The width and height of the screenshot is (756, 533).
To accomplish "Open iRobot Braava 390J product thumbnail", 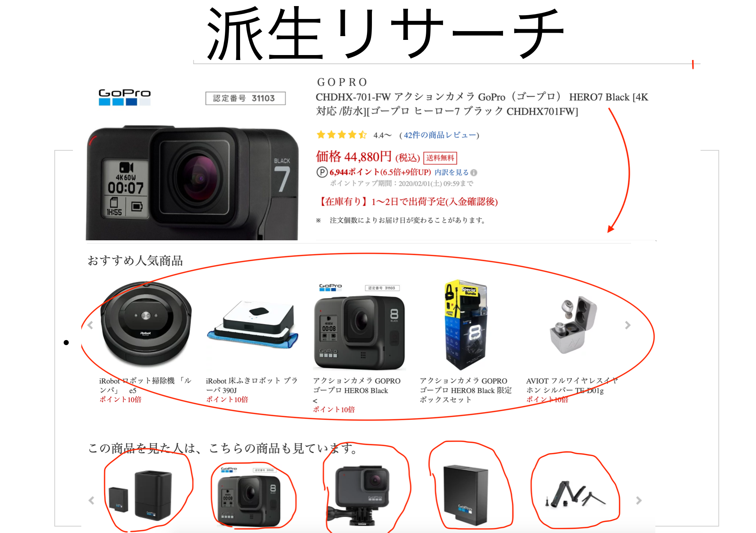I will click(x=253, y=325).
